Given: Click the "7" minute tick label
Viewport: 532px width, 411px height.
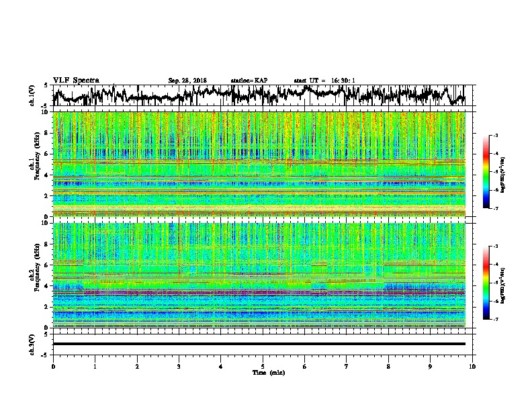Looking at the screenshot, I should pyautogui.click(x=347, y=367).
